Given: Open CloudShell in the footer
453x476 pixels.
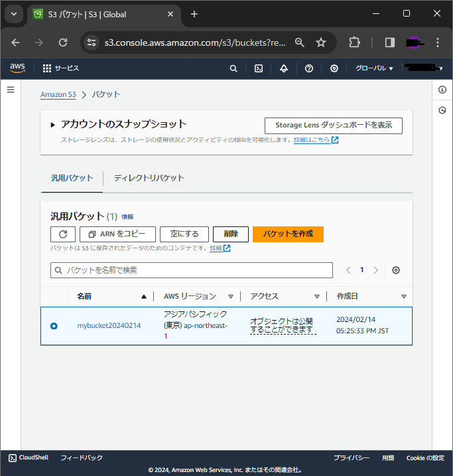Looking at the screenshot, I should 29,457.
